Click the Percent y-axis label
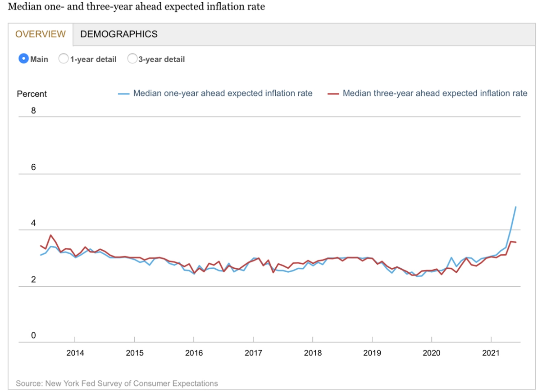The height and width of the screenshot is (392, 547). (32, 94)
